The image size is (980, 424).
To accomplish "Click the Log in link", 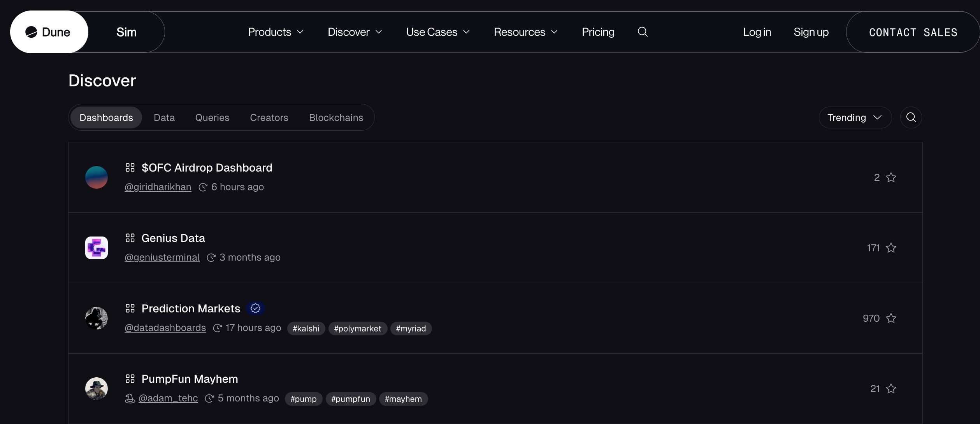I will pyautogui.click(x=757, y=32).
